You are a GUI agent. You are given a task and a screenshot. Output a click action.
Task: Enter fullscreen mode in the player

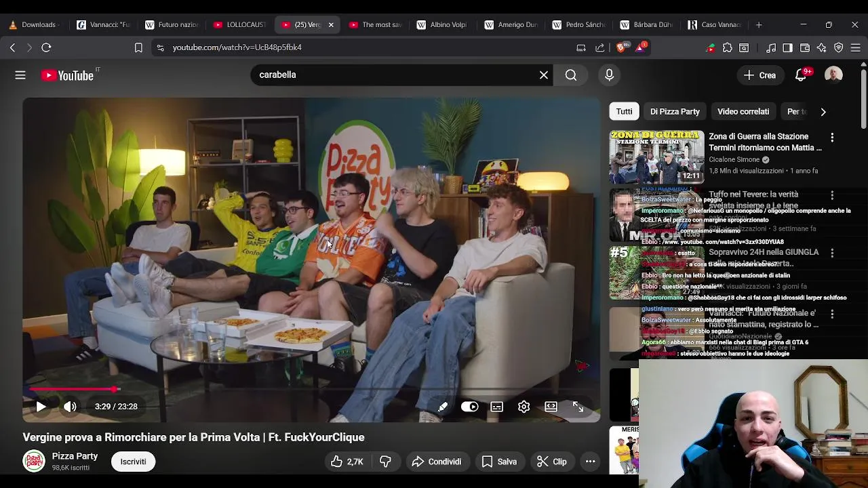tap(578, 407)
